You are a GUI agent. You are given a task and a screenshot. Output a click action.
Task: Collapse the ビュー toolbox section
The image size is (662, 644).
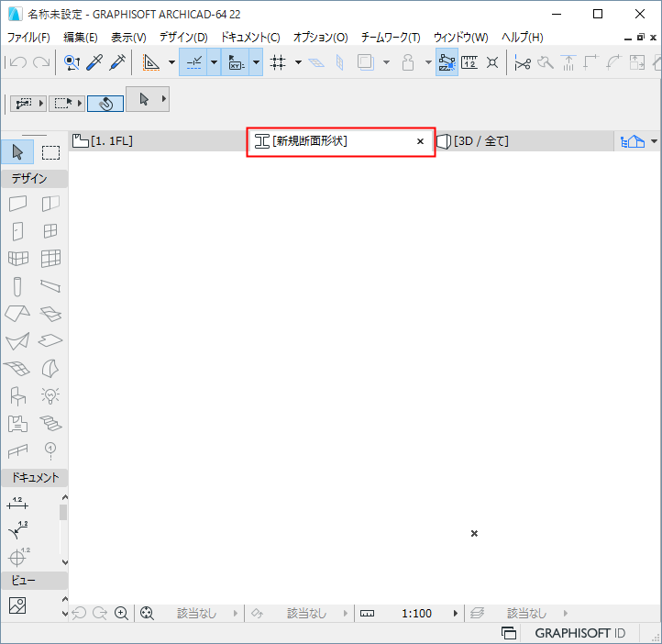coord(34,581)
